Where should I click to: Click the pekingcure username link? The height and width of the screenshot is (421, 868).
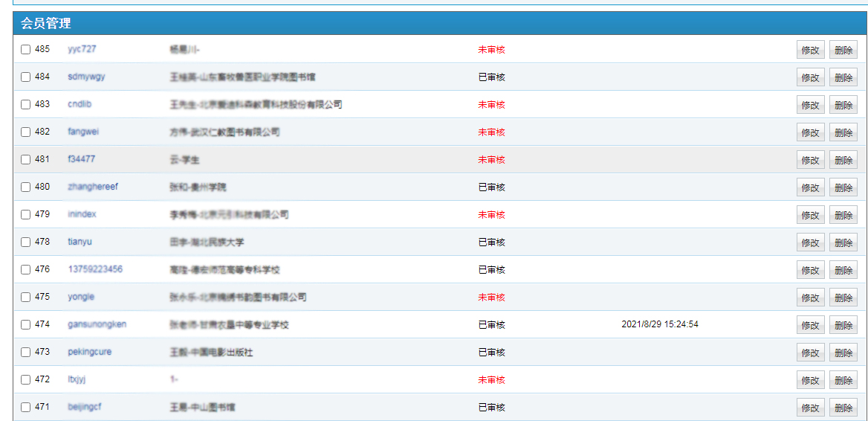click(x=89, y=352)
